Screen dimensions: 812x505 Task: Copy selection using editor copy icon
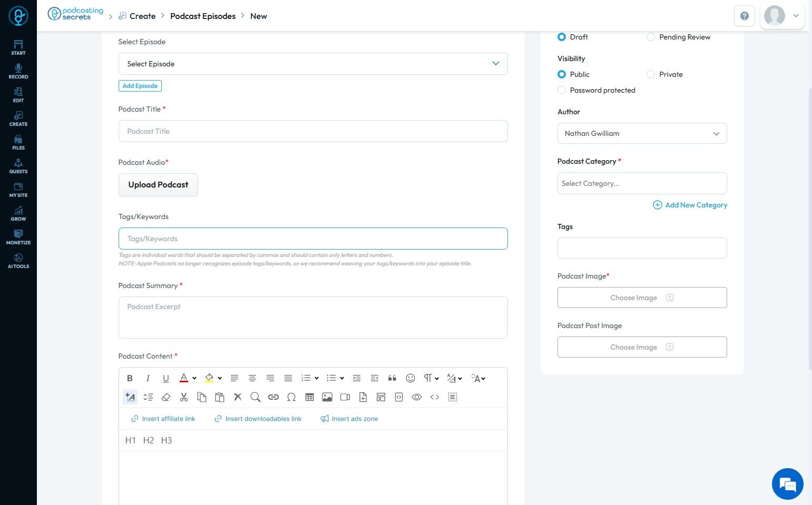coord(201,397)
